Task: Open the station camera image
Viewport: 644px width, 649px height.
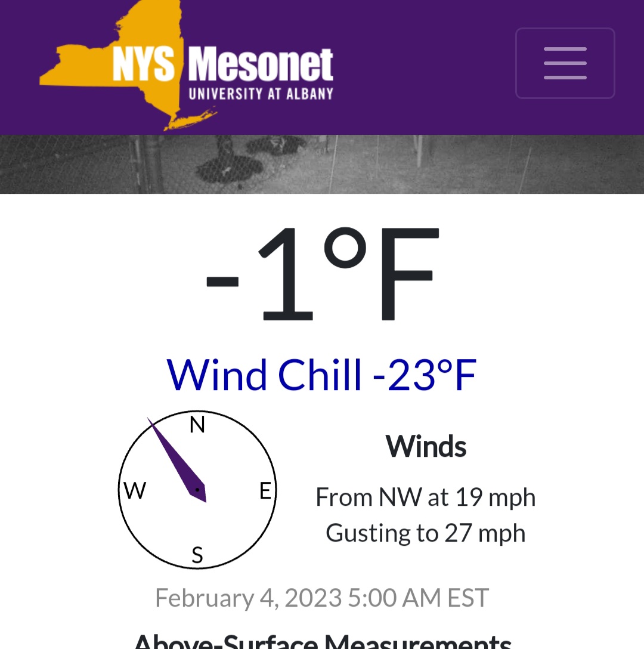Action: tap(322, 164)
